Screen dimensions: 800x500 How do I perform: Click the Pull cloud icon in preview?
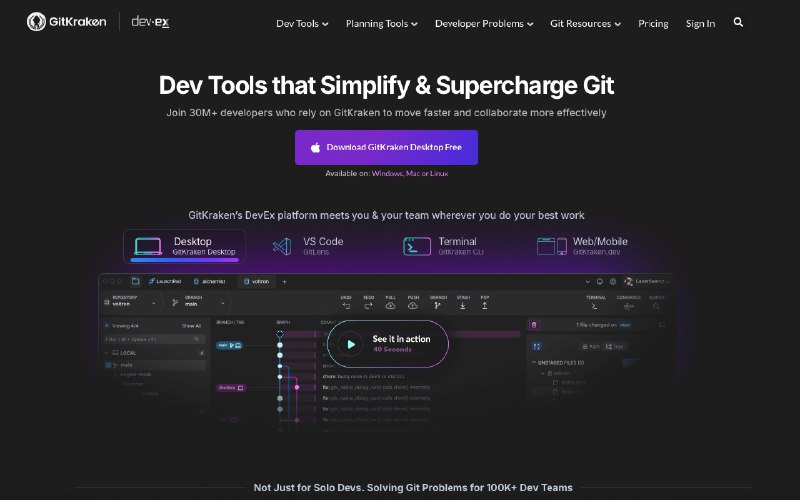click(x=390, y=306)
